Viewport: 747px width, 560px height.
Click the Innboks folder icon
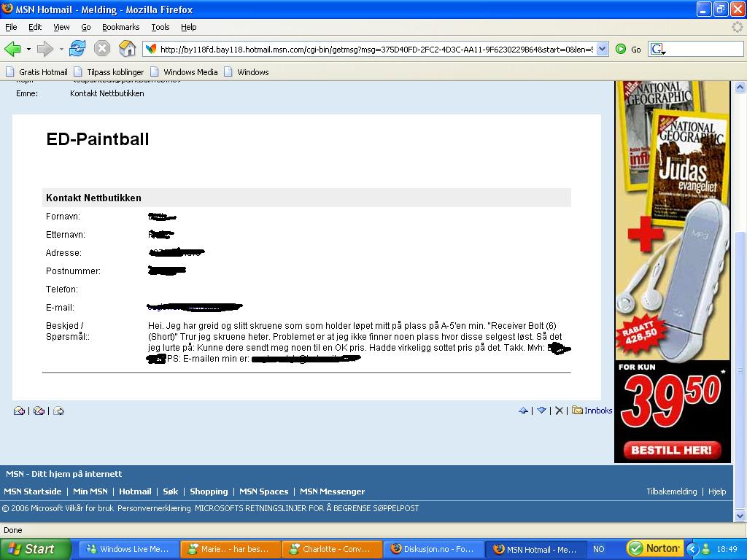(x=578, y=410)
